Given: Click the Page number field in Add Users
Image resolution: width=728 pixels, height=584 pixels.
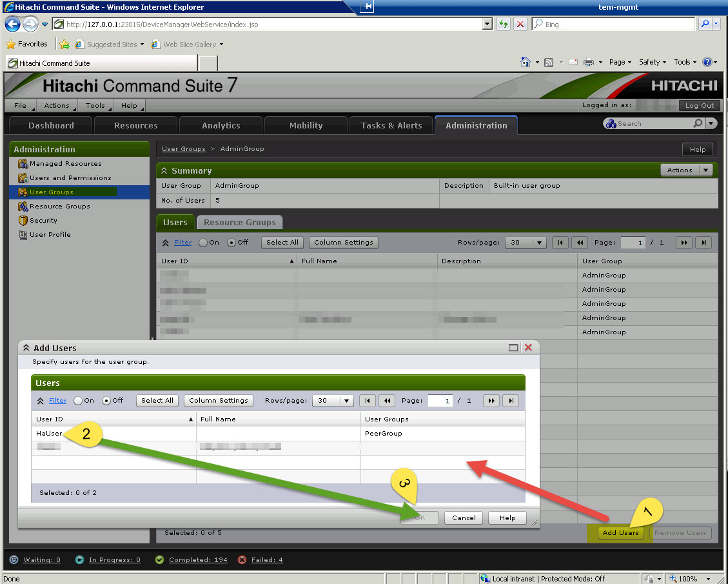Looking at the screenshot, I should pos(440,401).
